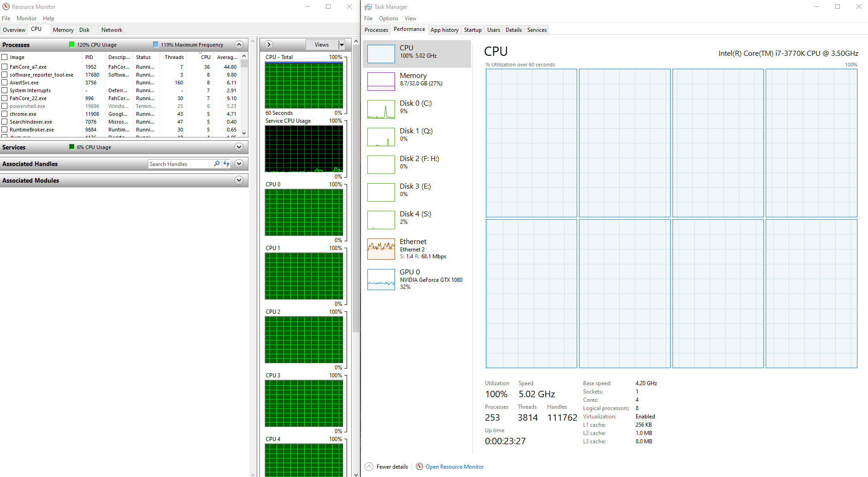Select the Memory graph thumbnail
This screenshot has width=868, height=477.
point(381,82)
